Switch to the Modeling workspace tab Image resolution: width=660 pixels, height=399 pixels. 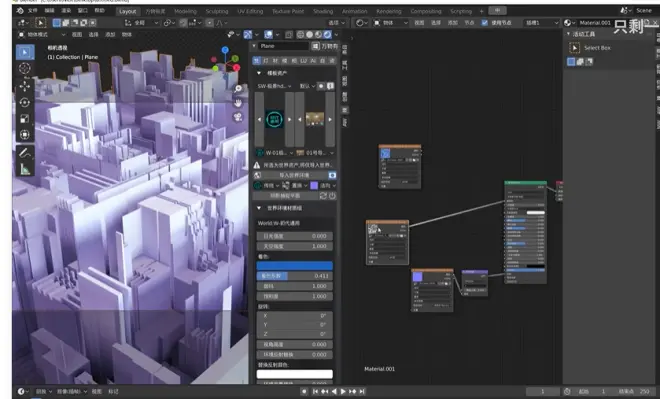pos(185,11)
